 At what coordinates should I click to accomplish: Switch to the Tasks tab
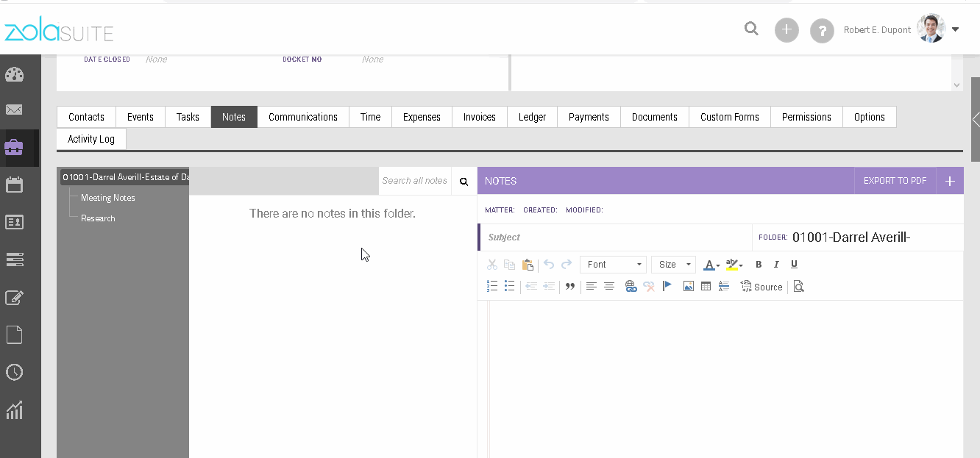(188, 117)
